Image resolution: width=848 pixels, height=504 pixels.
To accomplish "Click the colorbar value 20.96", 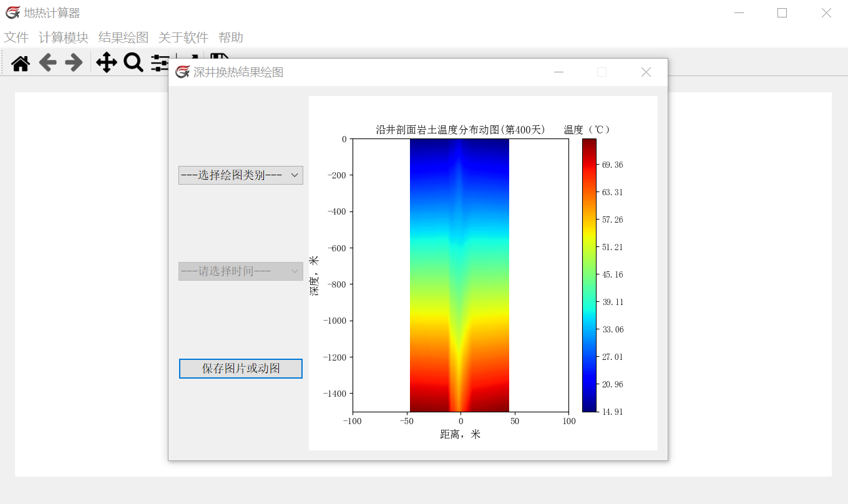I will click(x=613, y=384).
